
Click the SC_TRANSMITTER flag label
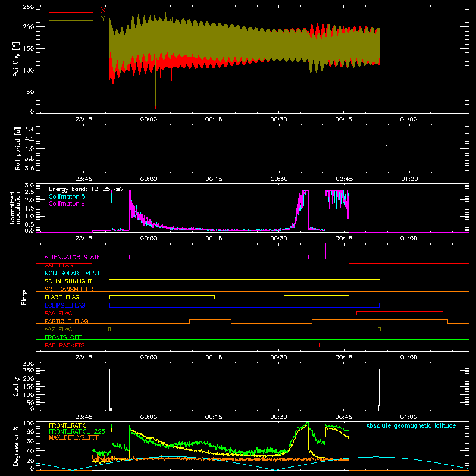[x=69, y=289]
